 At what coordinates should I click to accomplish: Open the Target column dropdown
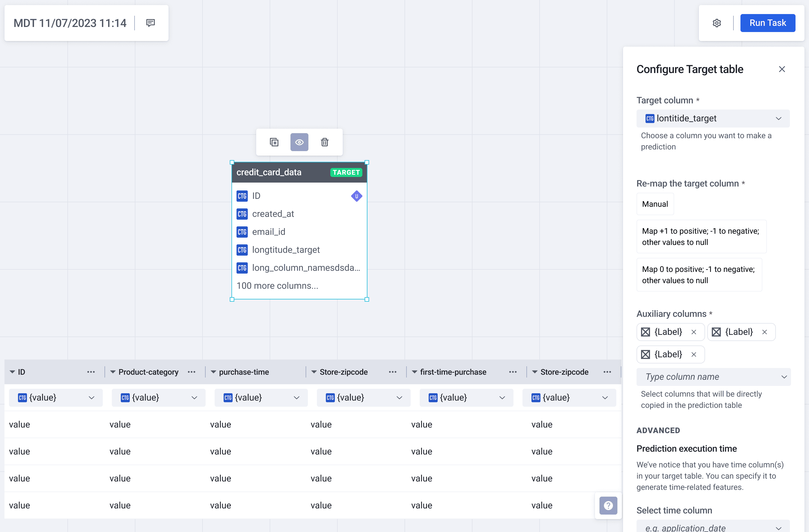click(x=713, y=118)
